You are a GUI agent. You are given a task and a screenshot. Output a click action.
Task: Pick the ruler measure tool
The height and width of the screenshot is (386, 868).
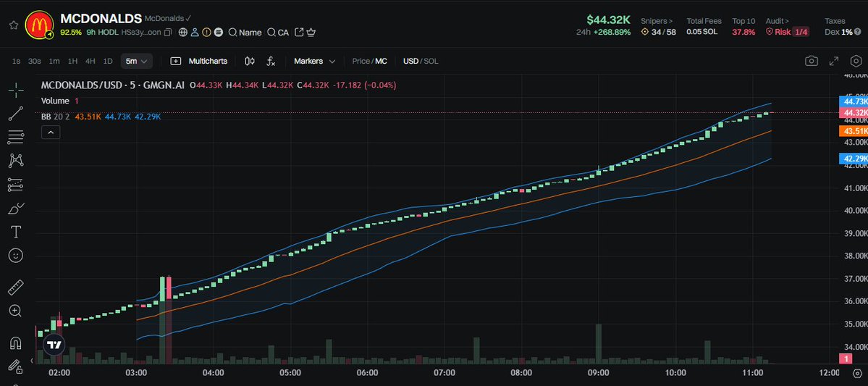[x=15, y=288]
